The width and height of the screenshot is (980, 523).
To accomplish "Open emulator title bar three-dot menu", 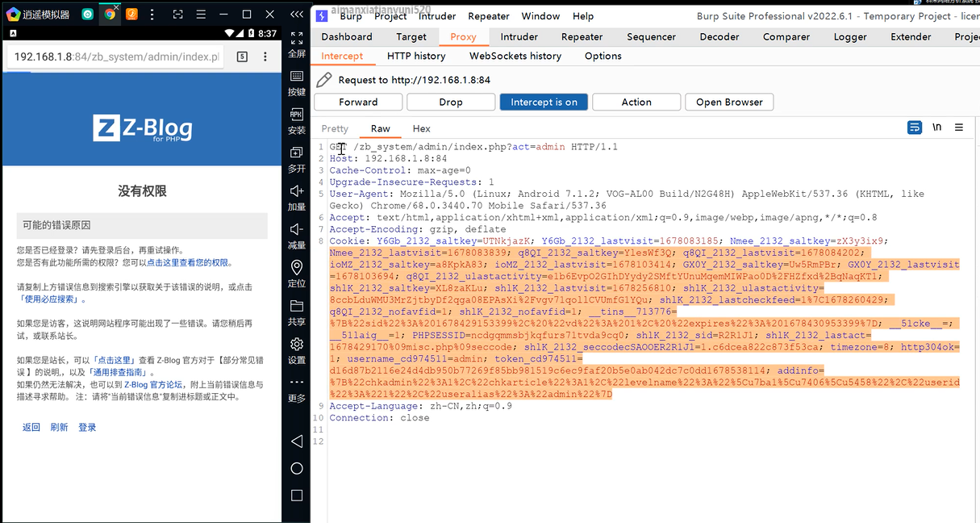I will coord(152,14).
